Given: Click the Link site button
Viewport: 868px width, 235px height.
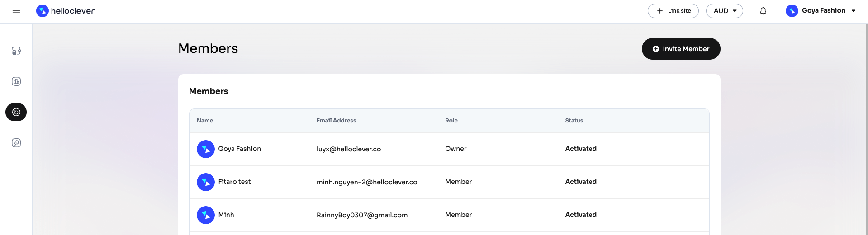Looking at the screenshot, I should 673,11.
